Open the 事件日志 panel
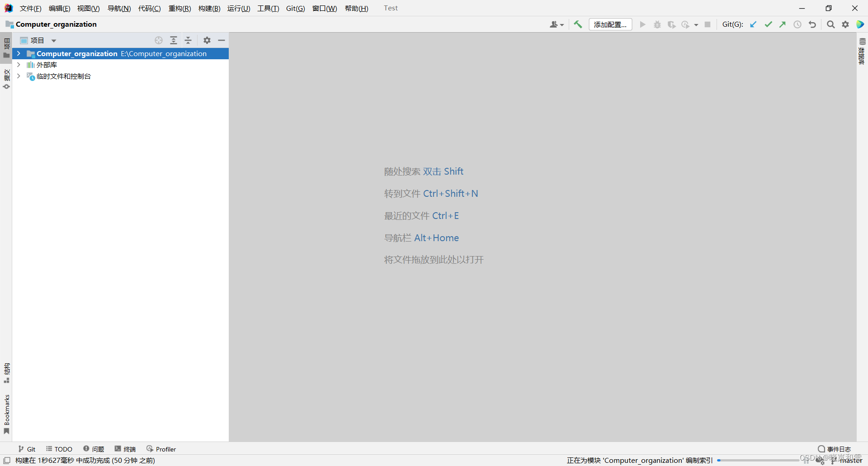This screenshot has width=868, height=466. tap(835, 449)
